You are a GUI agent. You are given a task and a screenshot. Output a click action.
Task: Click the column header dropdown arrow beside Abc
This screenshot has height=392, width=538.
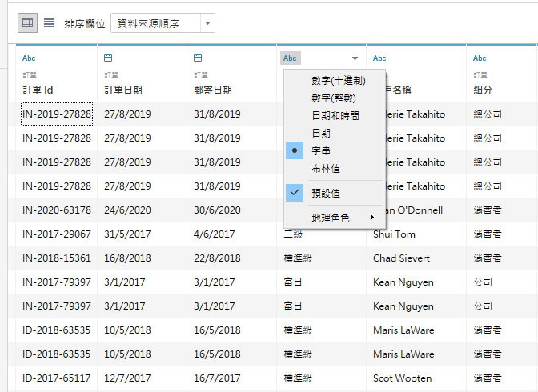(355, 58)
